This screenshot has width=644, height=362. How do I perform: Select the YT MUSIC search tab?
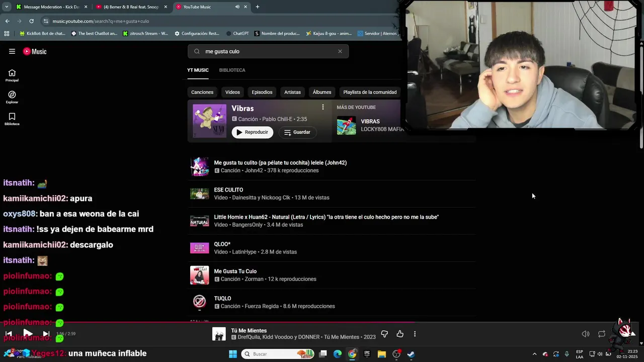198,70
